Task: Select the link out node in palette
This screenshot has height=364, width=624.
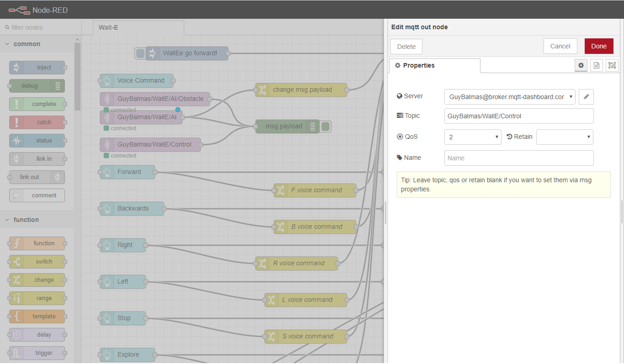Action: [37, 177]
